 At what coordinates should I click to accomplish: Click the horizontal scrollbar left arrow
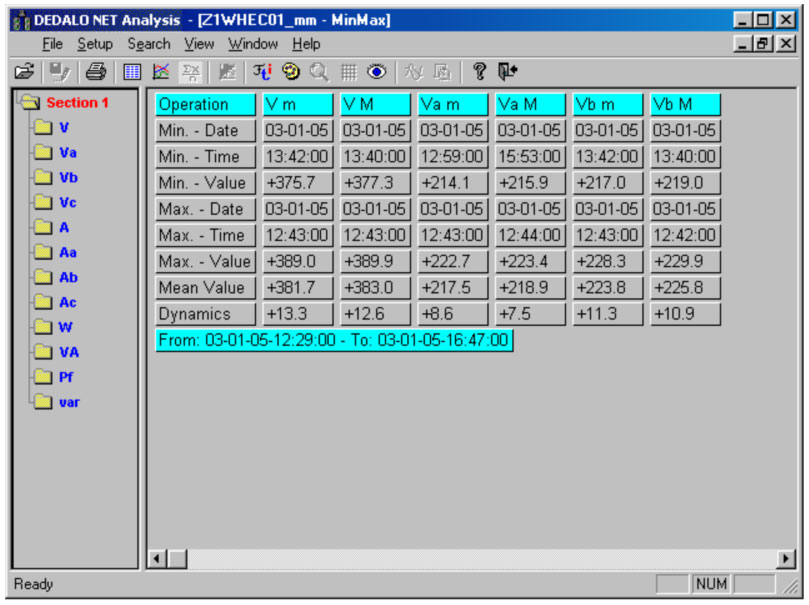coord(156,559)
